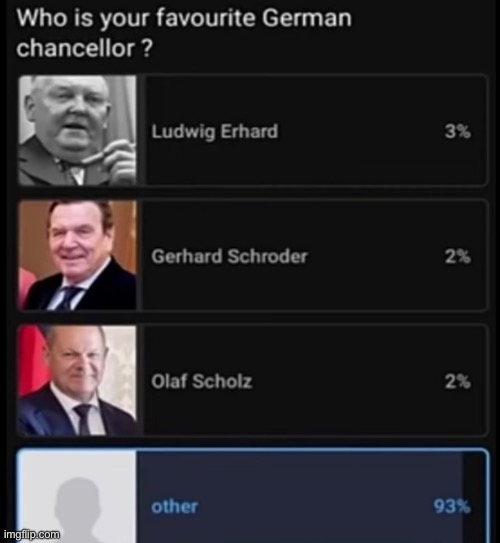Click the 3% result for Ludwig Erhard
The height and width of the screenshot is (543, 500).
(x=458, y=132)
